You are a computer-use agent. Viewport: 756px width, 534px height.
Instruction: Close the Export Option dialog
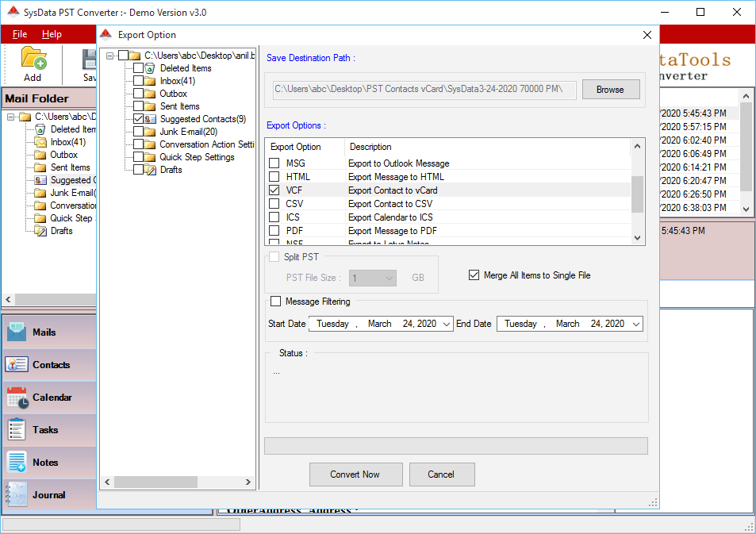[647, 35]
